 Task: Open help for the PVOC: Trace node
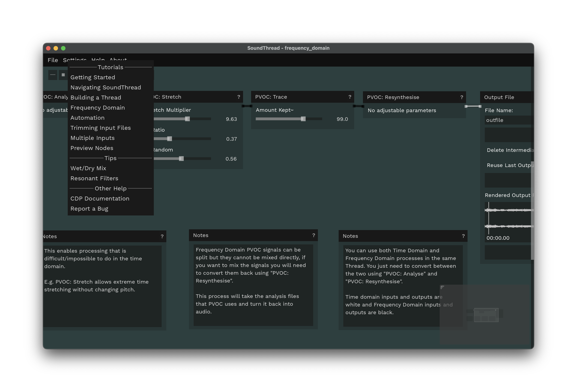coord(349,97)
